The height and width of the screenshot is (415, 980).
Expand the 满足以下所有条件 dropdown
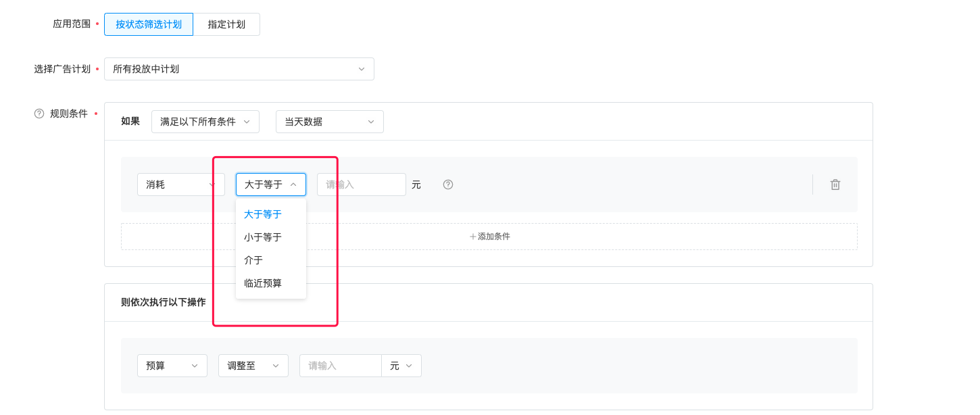click(x=205, y=122)
